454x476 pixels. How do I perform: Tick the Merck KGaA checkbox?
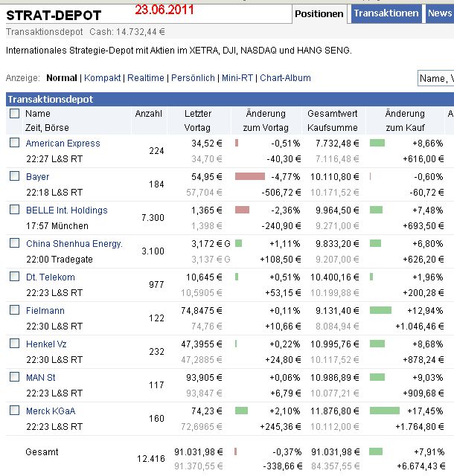click(15, 410)
